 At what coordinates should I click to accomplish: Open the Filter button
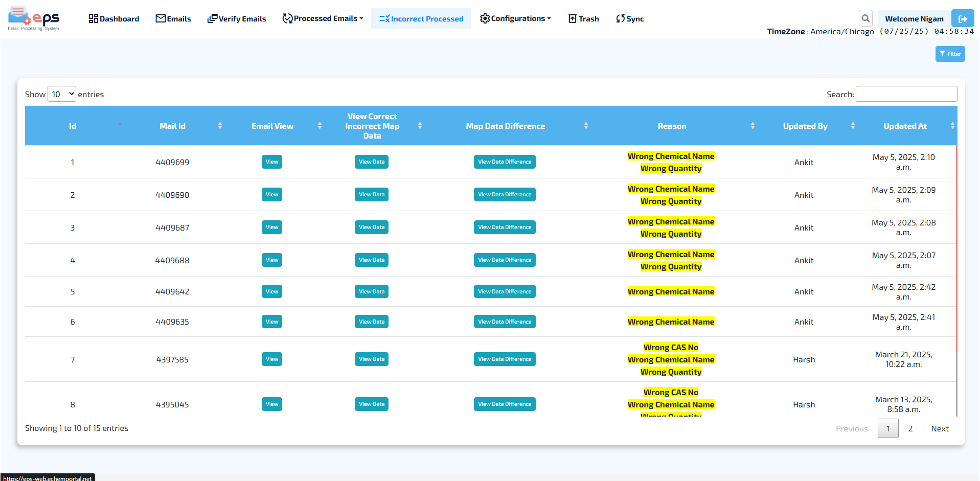pos(950,54)
